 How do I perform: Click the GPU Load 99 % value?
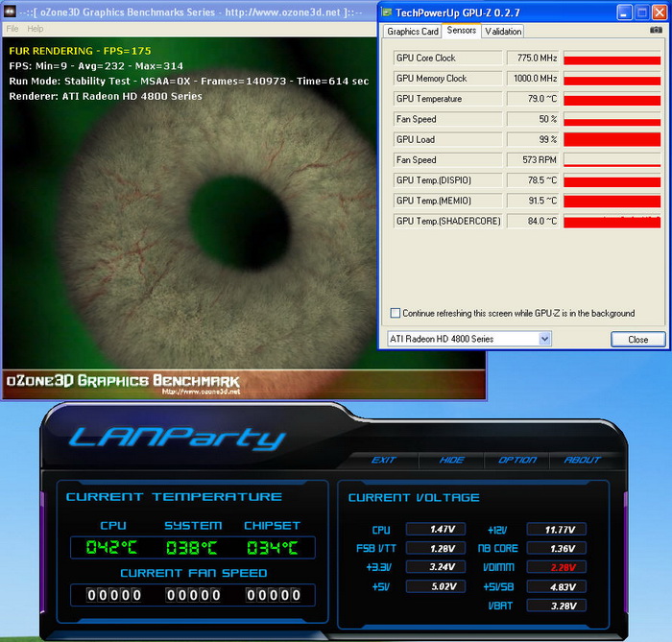click(533, 139)
